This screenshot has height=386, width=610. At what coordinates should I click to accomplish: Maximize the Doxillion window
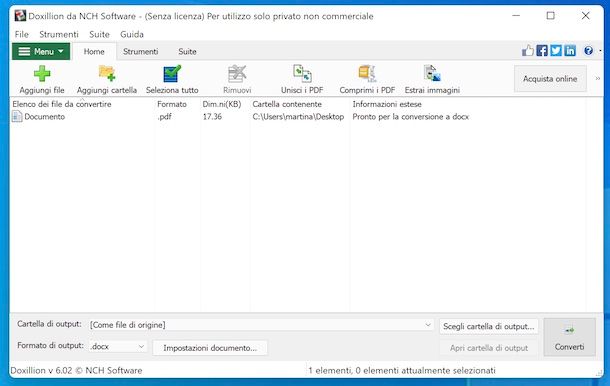pos(550,16)
